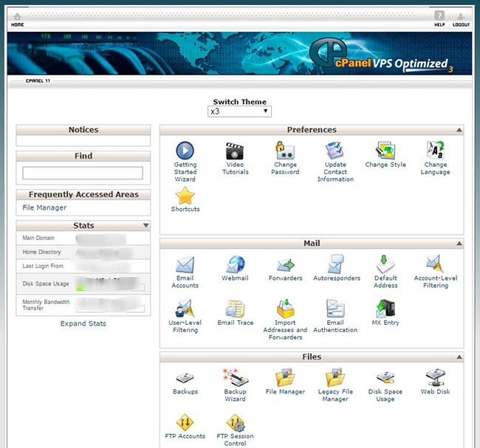Open Autoresponders

[337, 269]
